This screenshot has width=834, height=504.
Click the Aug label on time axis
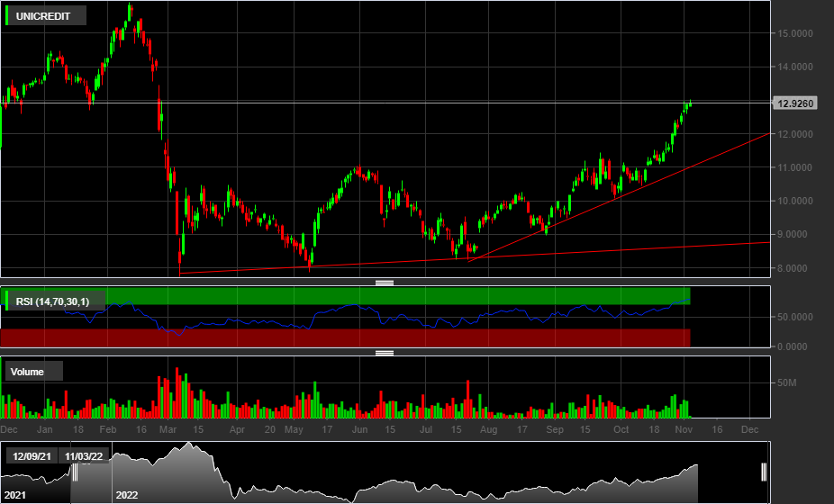489,429
